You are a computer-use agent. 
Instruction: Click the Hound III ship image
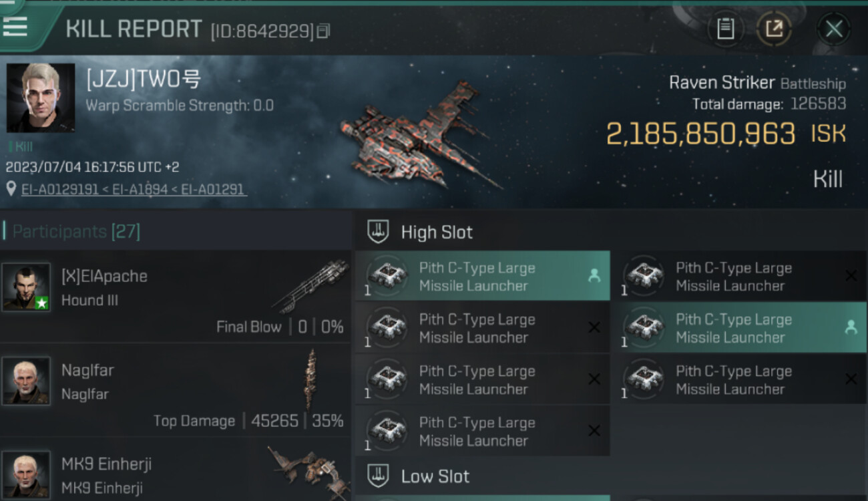click(x=312, y=286)
